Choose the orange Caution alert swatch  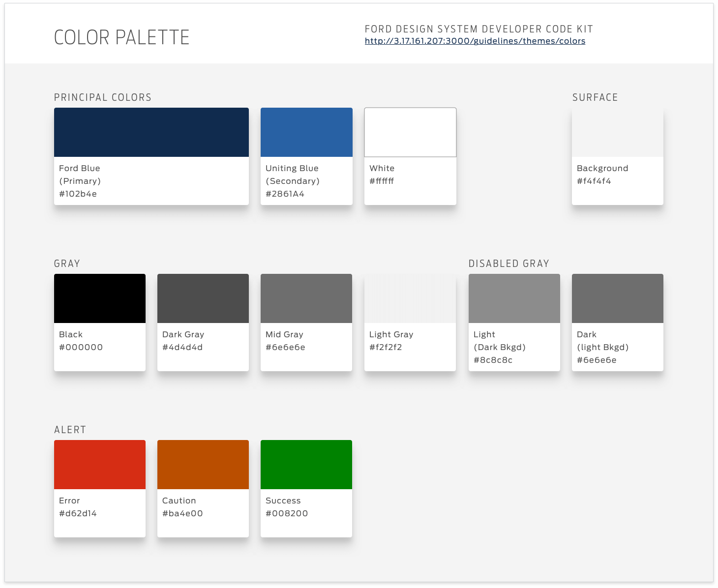coord(203,465)
